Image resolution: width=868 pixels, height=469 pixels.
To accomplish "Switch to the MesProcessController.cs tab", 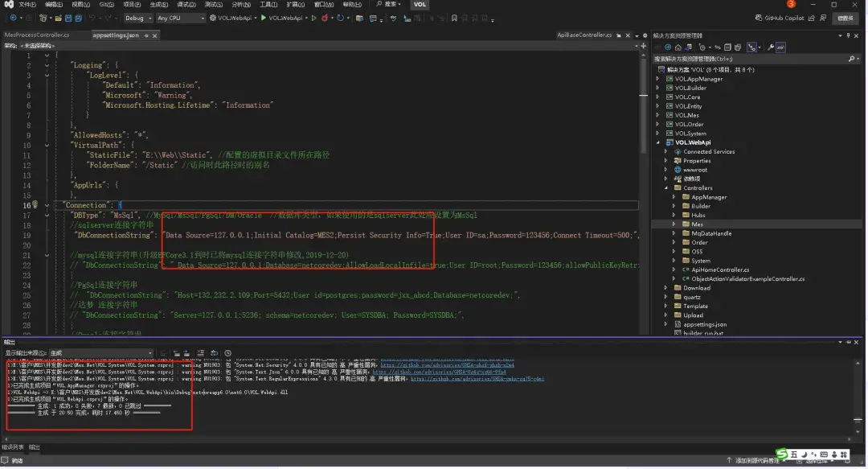I will (36, 35).
